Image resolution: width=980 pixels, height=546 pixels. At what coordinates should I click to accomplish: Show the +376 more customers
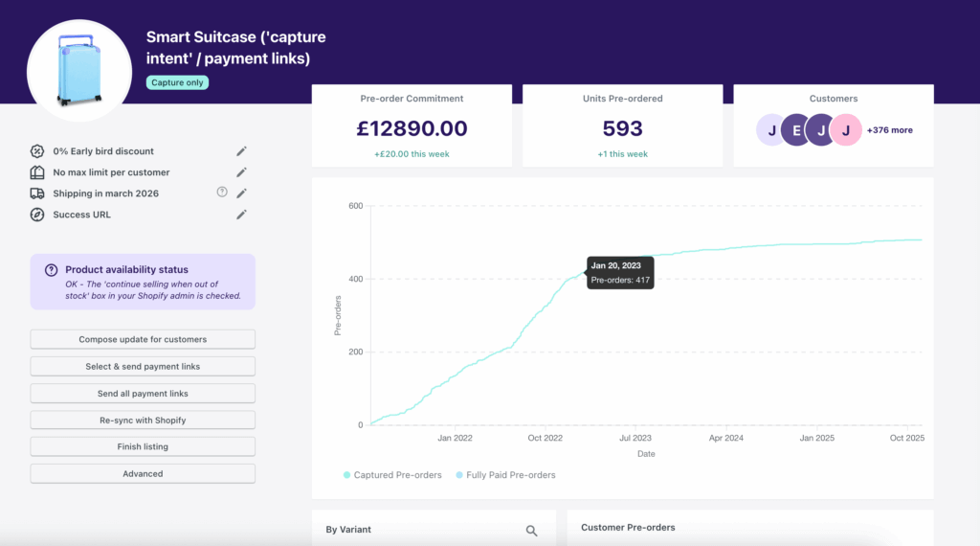pyautogui.click(x=889, y=130)
